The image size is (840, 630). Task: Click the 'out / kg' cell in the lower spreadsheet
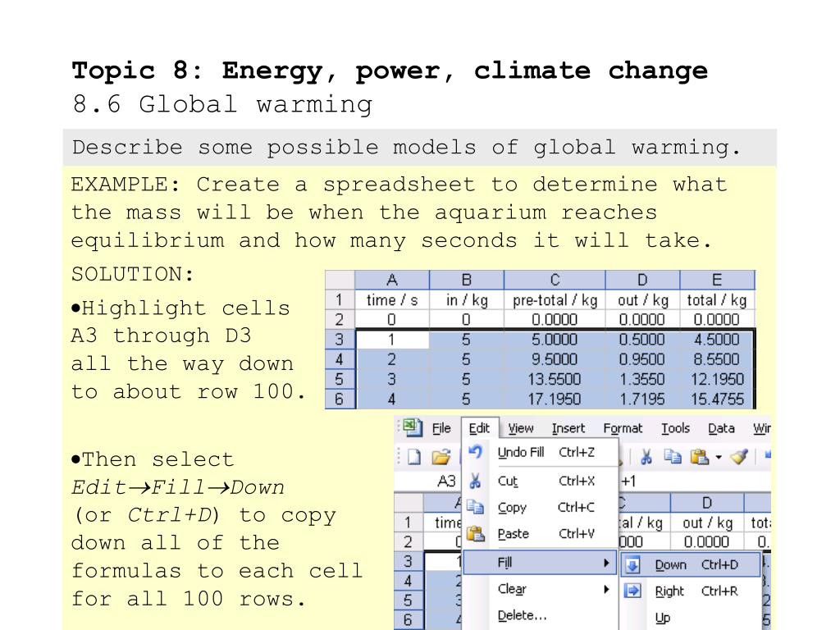point(707,523)
